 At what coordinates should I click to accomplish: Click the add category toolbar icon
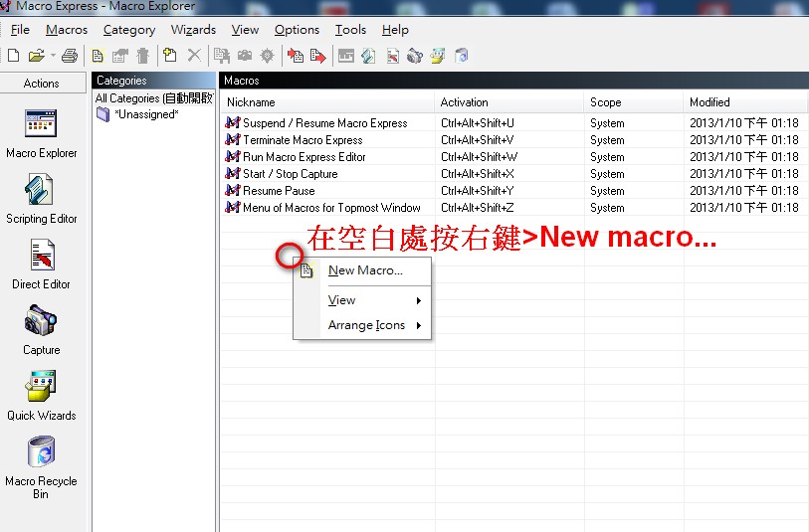click(x=170, y=55)
